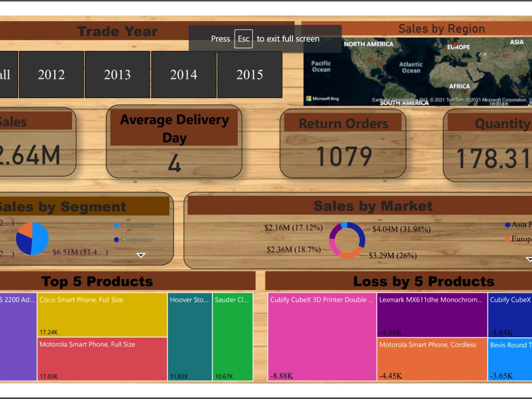The image size is (532, 399).
Task: Click the Sales by Region map
Action: coord(418,71)
